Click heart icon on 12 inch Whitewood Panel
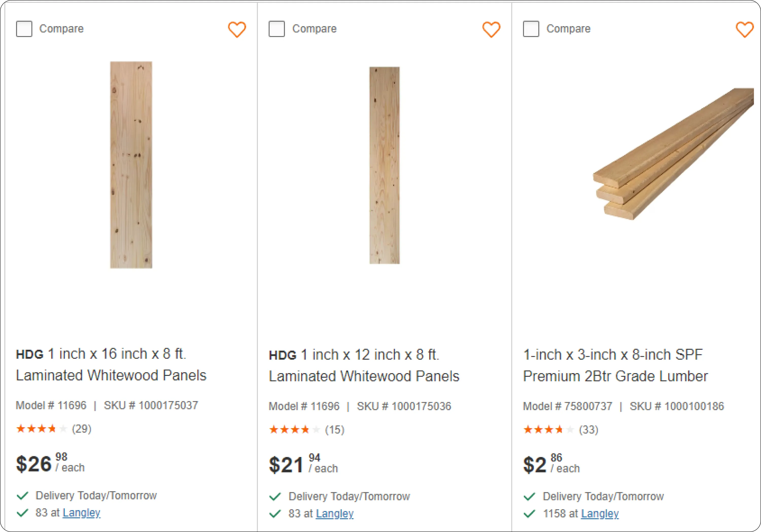 (491, 29)
